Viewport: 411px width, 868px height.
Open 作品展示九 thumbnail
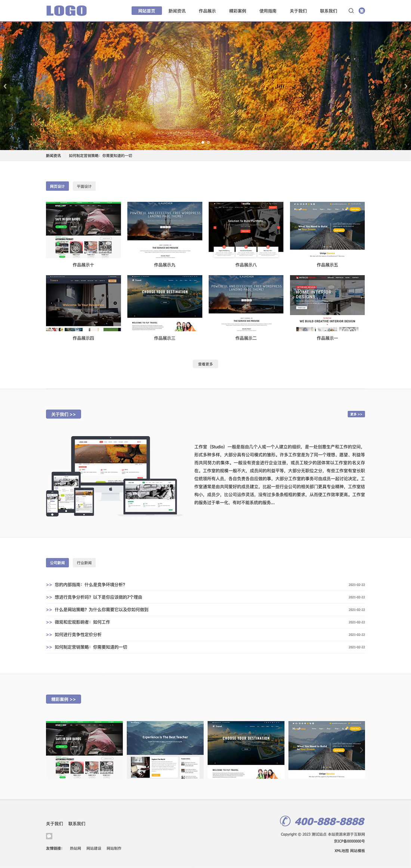coord(165,230)
